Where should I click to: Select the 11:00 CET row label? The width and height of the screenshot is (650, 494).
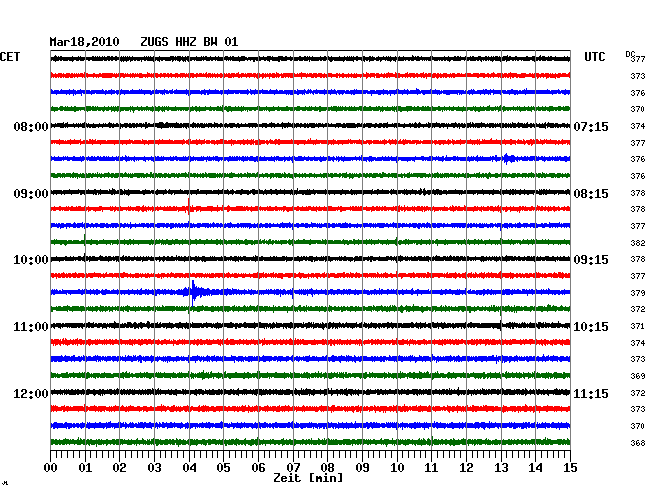31,327
